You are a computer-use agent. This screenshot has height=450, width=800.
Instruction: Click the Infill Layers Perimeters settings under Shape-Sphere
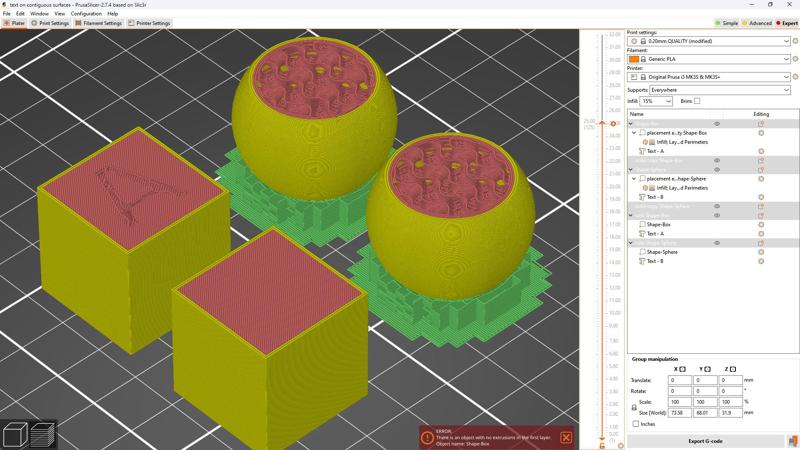pyautogui.click(x=682, y=188)
